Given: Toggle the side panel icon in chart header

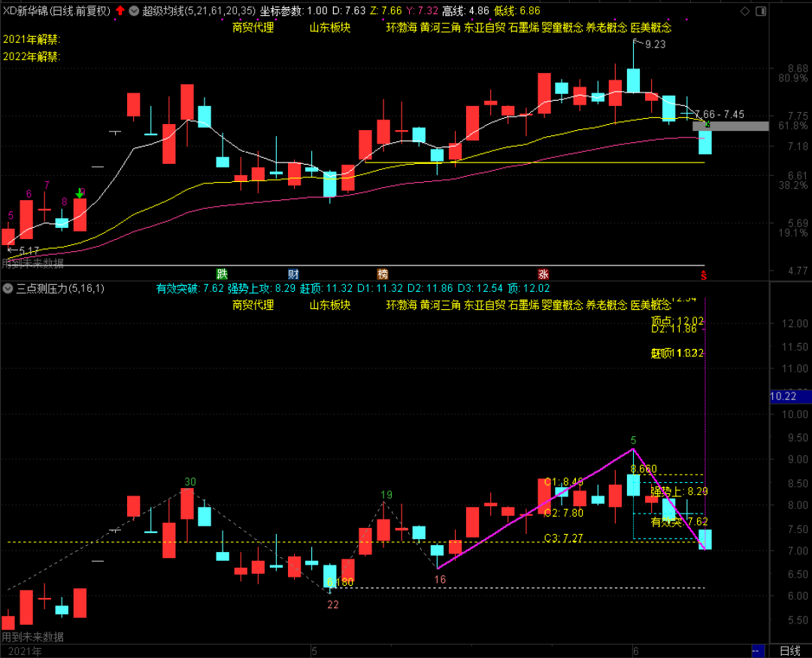Looking at the screenshot, I should pyautogui.click(x=761, y=11).
